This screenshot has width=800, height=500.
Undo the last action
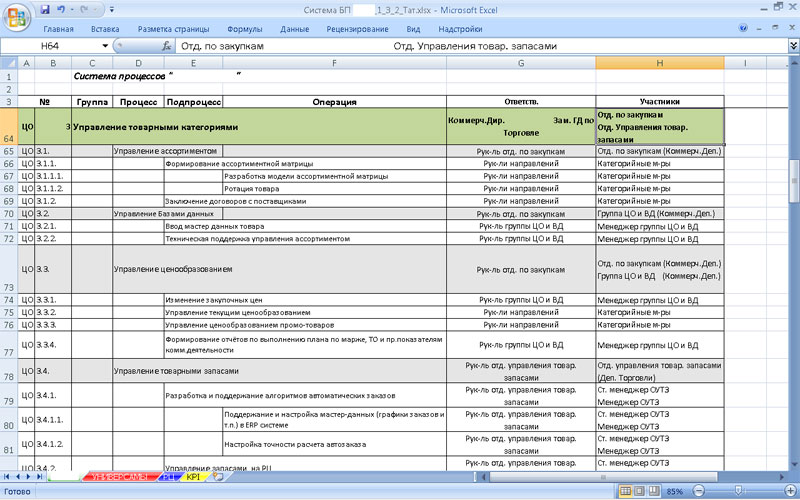63,9
